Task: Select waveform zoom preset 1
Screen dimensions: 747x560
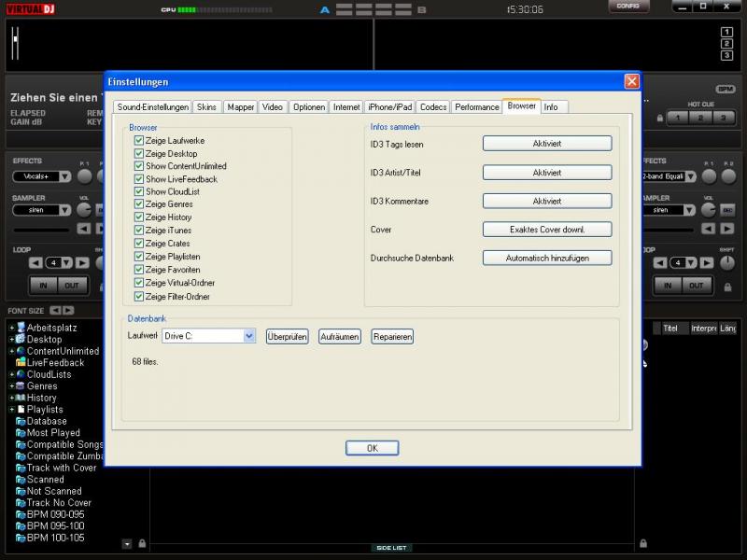Action: click(726, 32)
